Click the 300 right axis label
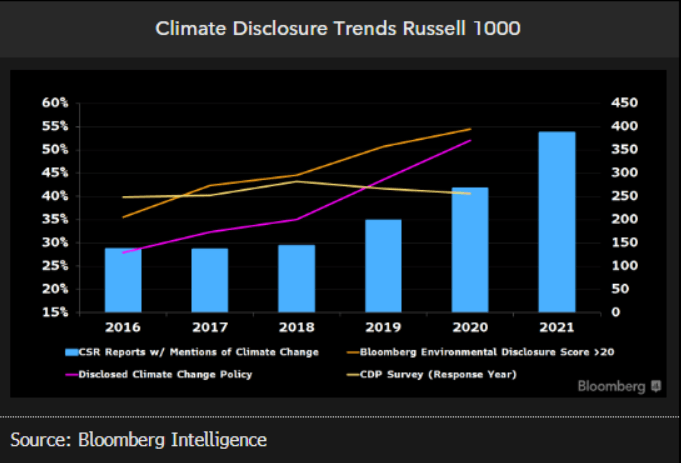The width and height of the screenshot is (681, 463). click(625, 173)
